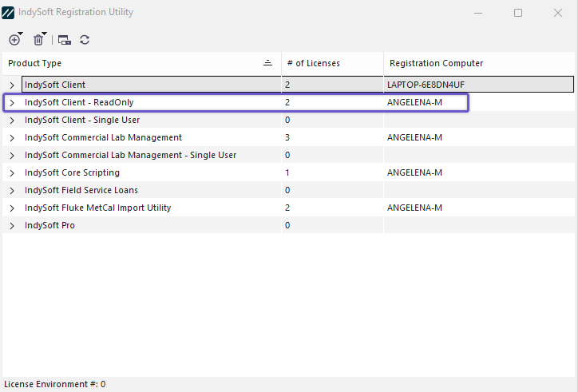This screenshot has width=578, height=392.
Task: Sort by the Product Type column header
Action: click(x=120, y=63)
